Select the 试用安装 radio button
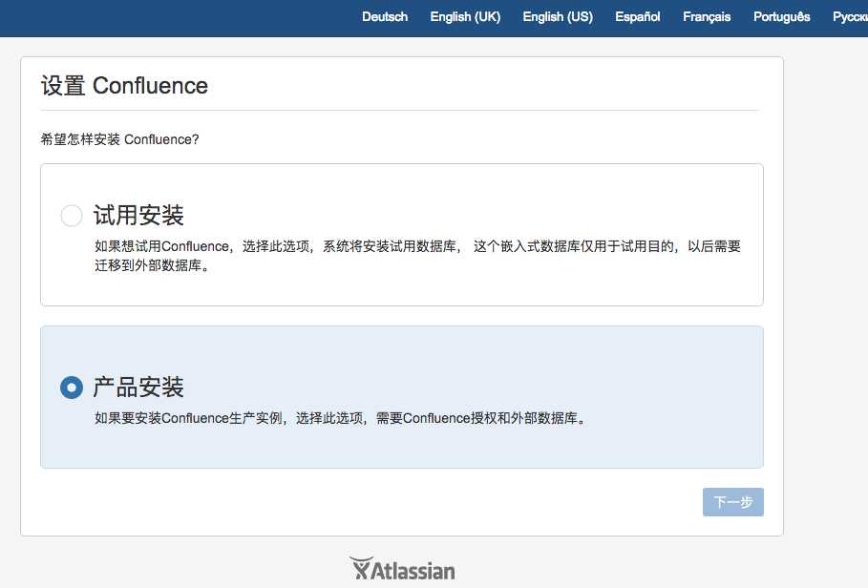Image resolution: width=868 pixels, height=588 pixels. pyautogui.click(x=72, y=215)
